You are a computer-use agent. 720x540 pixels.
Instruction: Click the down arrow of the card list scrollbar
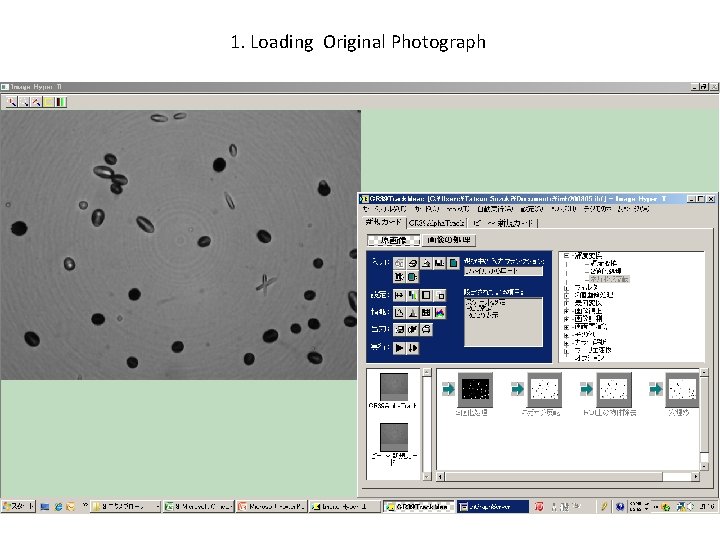point(427,477)
